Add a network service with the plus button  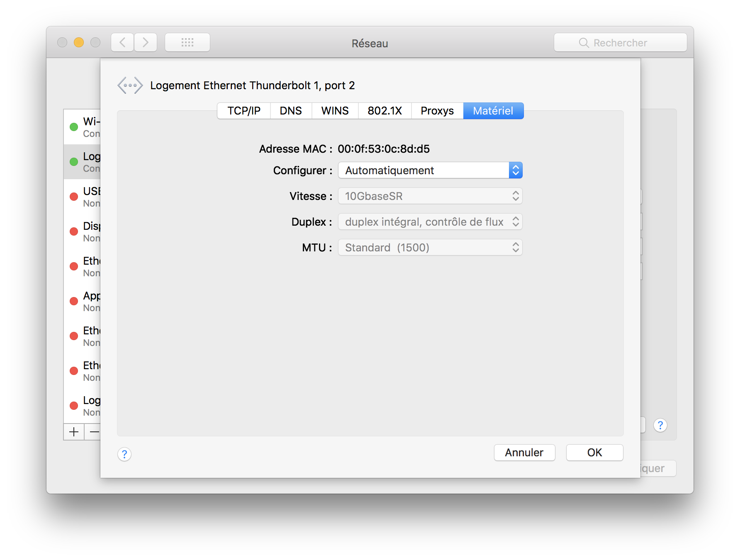74,432
